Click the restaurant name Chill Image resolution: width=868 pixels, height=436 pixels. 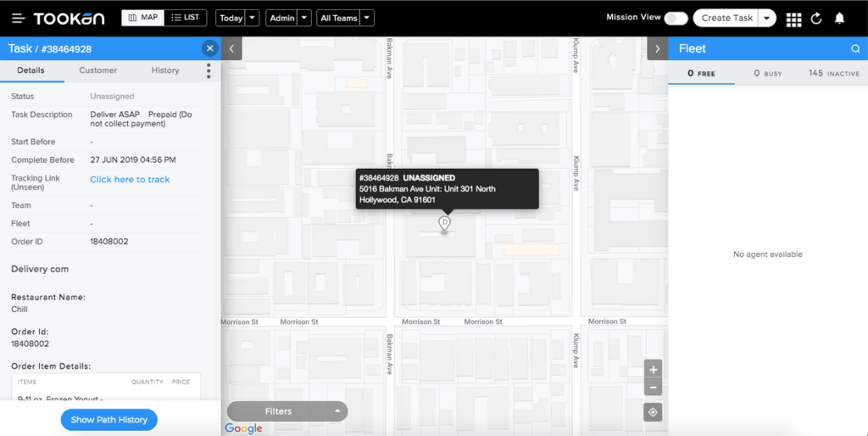point(19,309)
